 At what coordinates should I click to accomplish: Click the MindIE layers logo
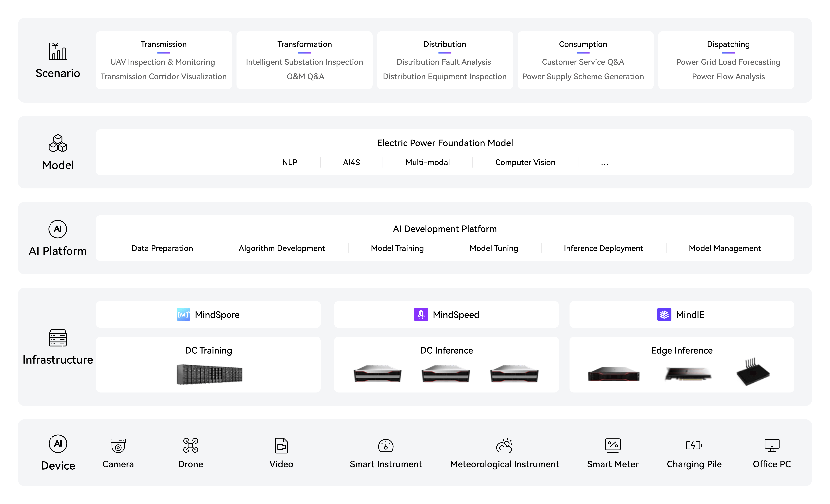click(664, 314)
